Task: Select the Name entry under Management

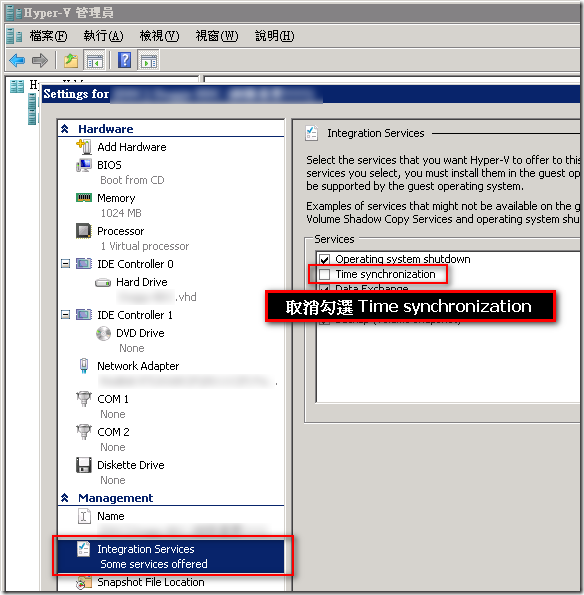Action: pos(110,516)
